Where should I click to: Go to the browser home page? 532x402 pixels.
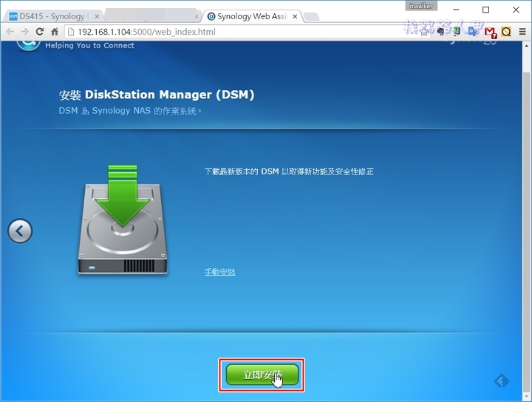(54, 32)
